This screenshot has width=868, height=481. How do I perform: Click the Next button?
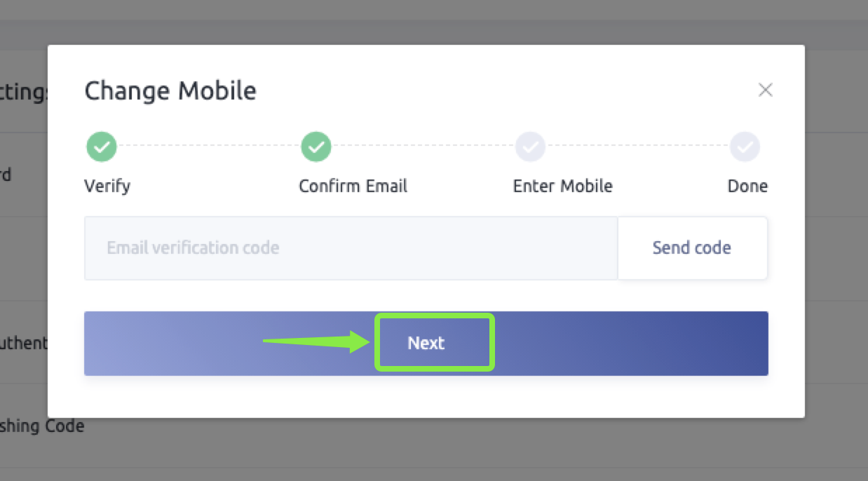coord(426,343)
